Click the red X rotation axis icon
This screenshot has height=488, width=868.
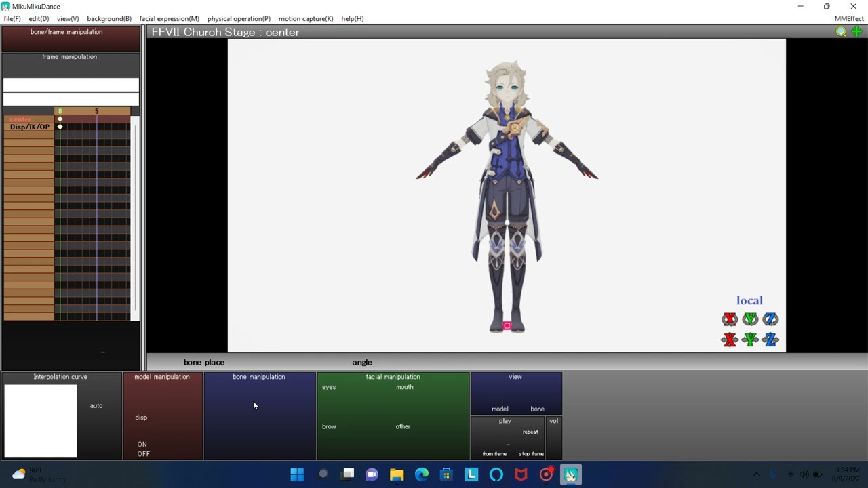(730, 319)
